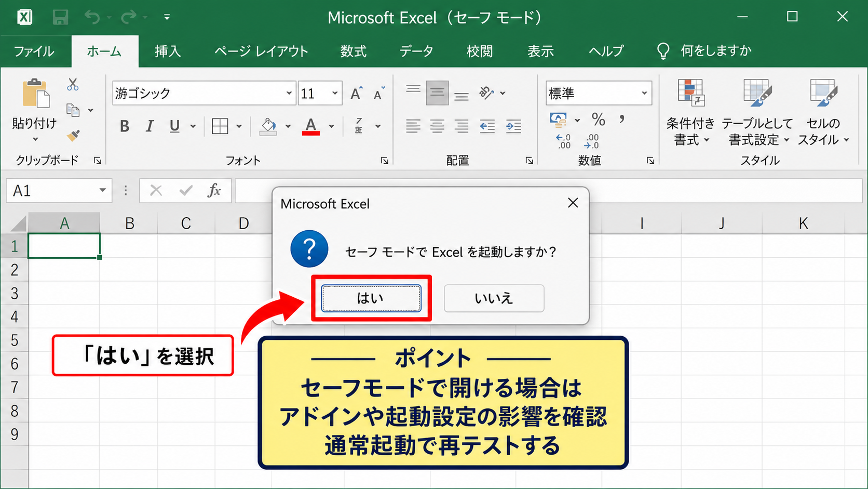Viewport: 868px width, 489px height.
Task: Select column K header
Action: 803,223
